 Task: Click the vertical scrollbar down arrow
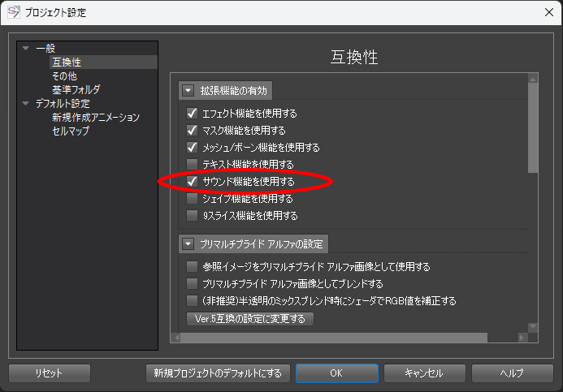point(533,326)
